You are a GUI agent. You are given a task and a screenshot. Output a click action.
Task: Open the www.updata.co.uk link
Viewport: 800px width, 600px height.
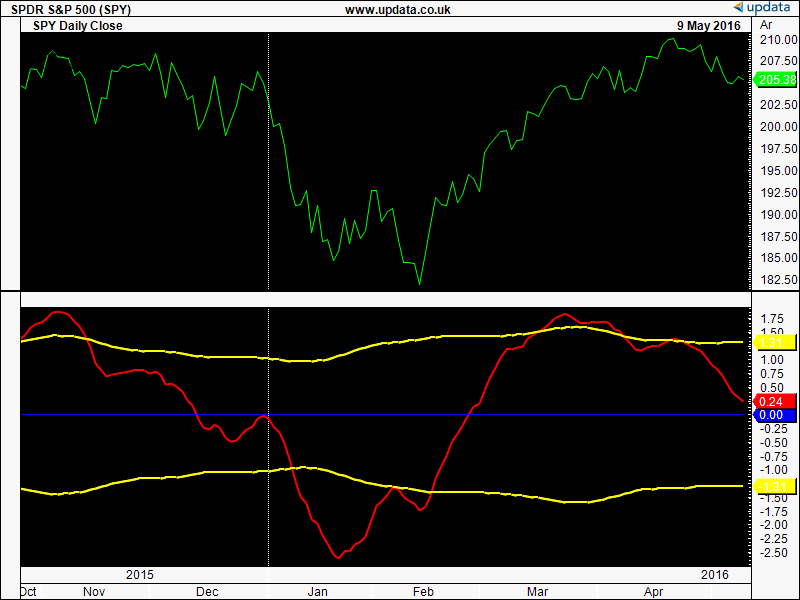click(397, 10)
